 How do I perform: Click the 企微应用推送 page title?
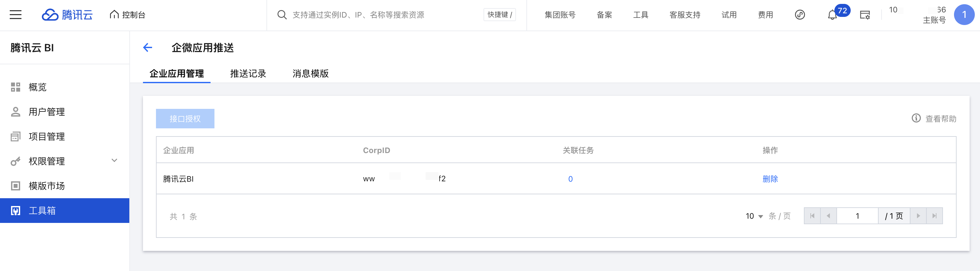pyautogui.click(x=203, y=47)
